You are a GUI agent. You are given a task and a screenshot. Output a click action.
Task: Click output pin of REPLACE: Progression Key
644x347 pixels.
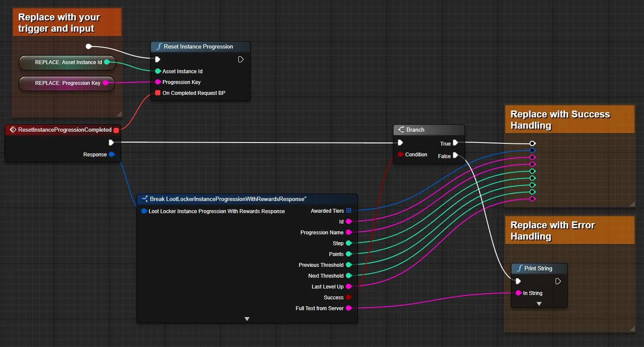(x=105, y=83)
